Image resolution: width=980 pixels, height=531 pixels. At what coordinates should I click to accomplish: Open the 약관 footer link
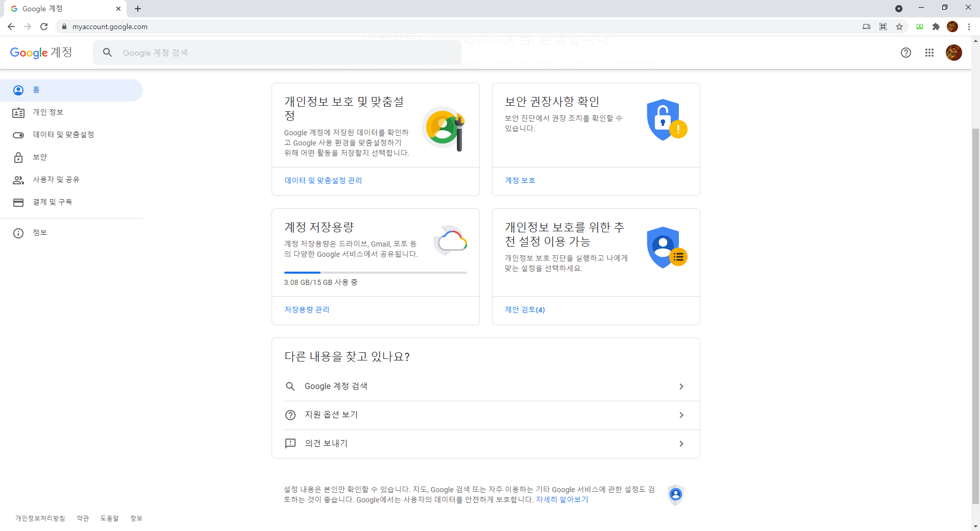click(x=83, y=518)
